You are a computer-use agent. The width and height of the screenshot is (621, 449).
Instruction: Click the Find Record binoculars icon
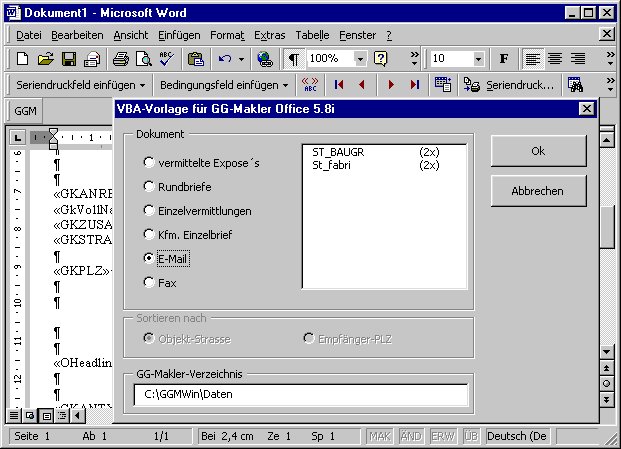[575, 85]
